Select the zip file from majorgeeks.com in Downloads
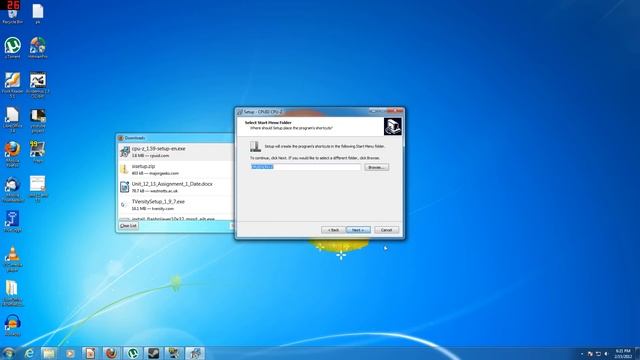This screenshot has width=640, height=360. pyautogui.click(x=176, y=169)
